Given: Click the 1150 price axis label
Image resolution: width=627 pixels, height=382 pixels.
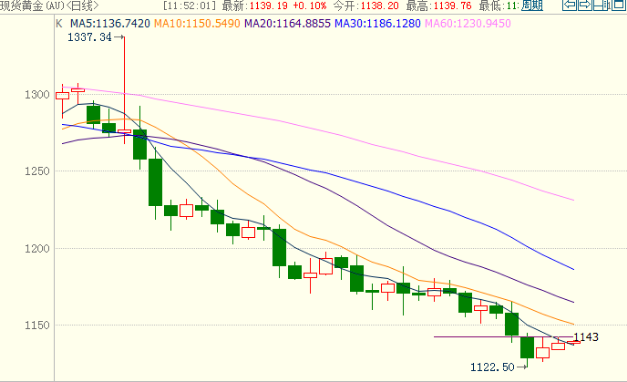Looking at the screenshot, I should click(x=37, y=325).
